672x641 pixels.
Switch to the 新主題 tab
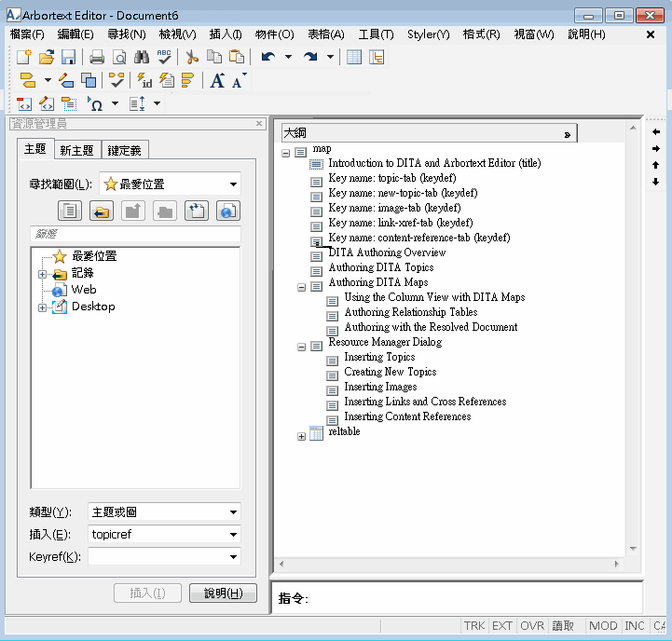(x=77, y=150)
